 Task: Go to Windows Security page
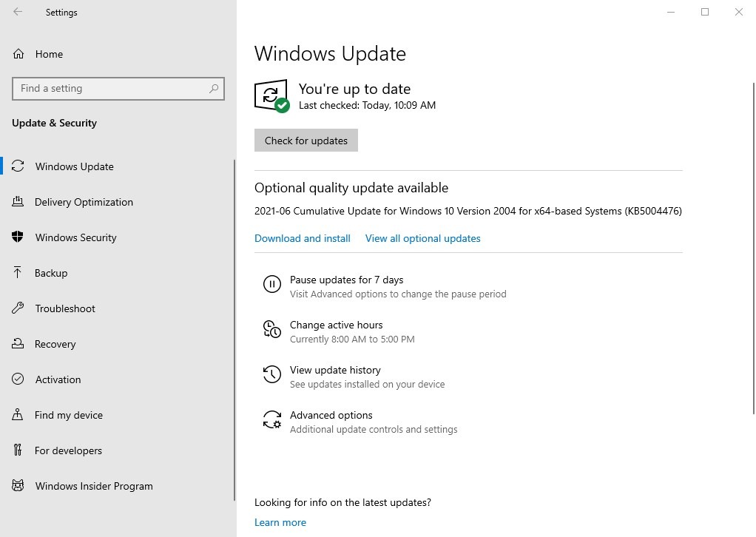click(x=117, y=237)
